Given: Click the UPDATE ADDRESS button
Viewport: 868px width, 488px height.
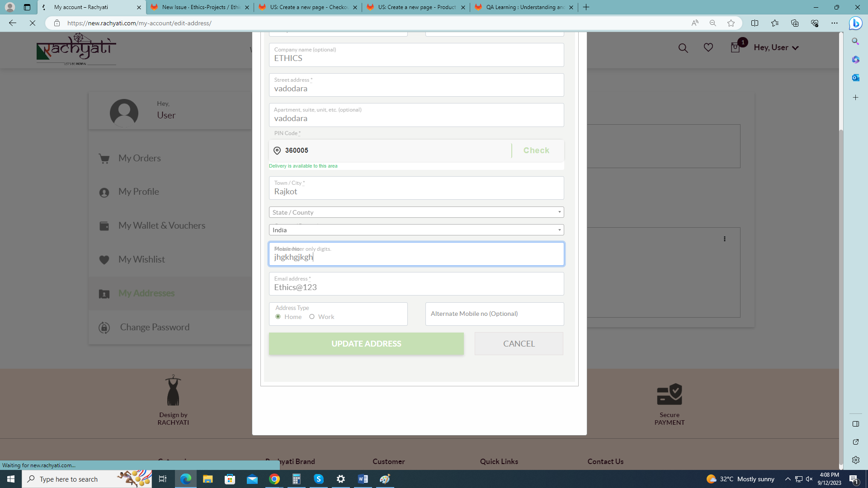Looking at the screenshot, I should point(366,344).
